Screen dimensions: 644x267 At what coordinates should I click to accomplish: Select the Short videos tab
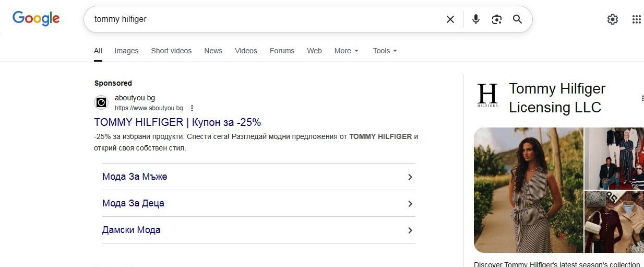pyautogui.click(x=171, y=51)
